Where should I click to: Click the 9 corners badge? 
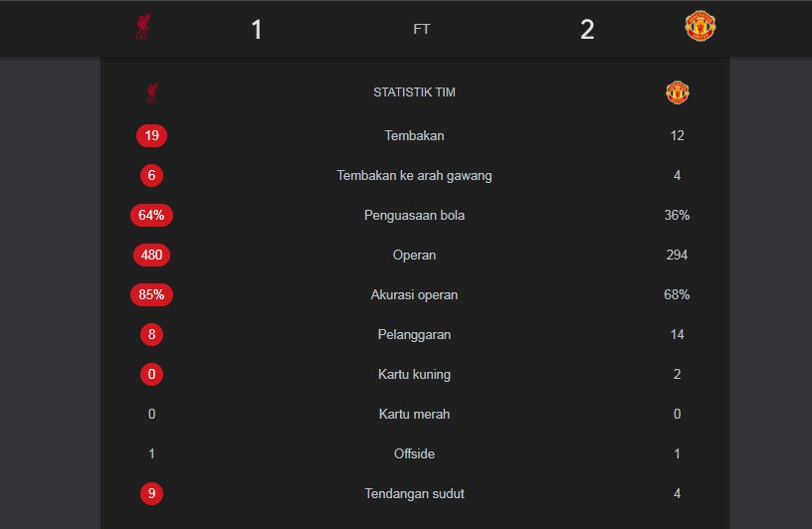coord(152,493)
